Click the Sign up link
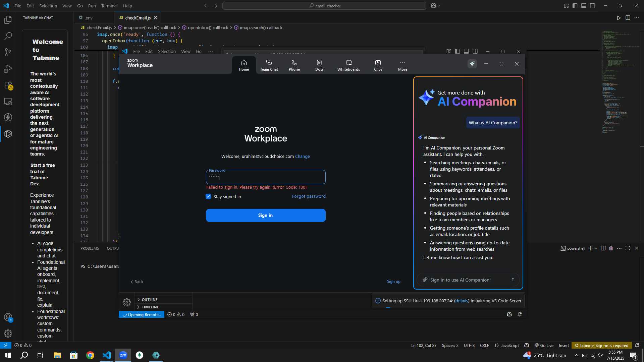 tap(393, 282)
